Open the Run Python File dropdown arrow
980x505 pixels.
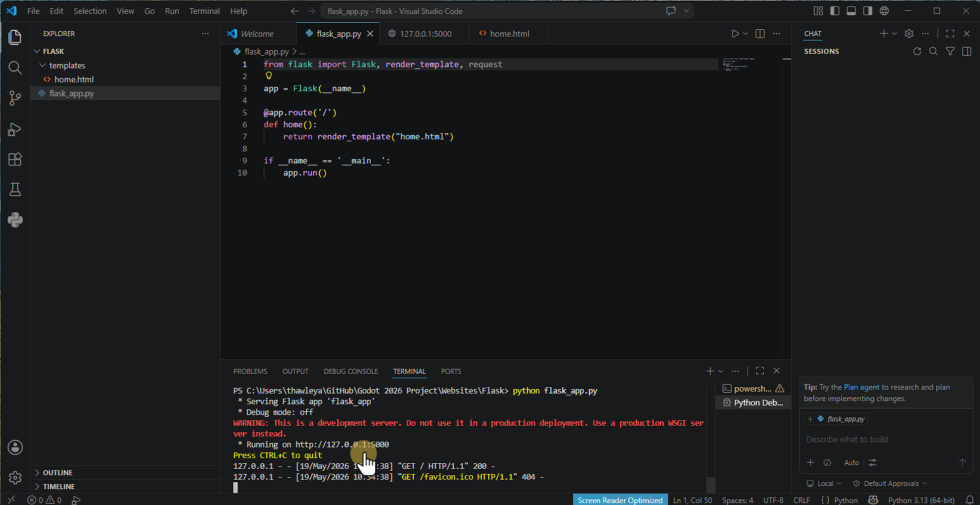pyautogui.click(x=745, y=34)
